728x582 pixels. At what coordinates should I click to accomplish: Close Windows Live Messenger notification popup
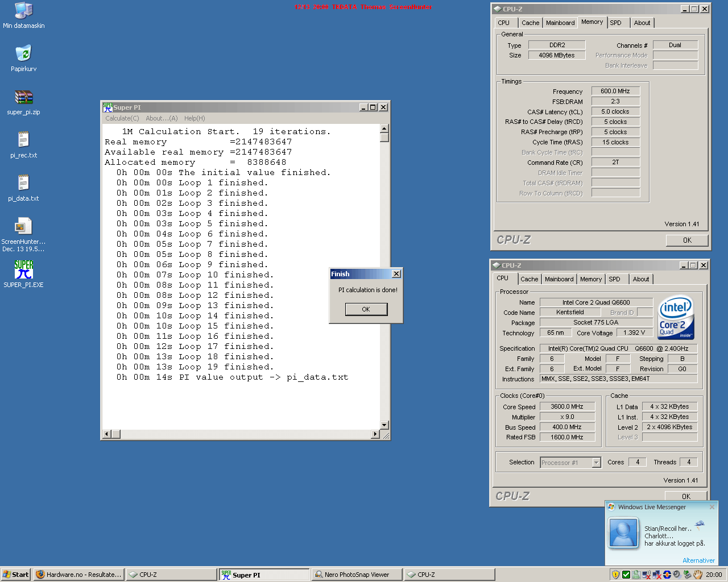[712, 507]
